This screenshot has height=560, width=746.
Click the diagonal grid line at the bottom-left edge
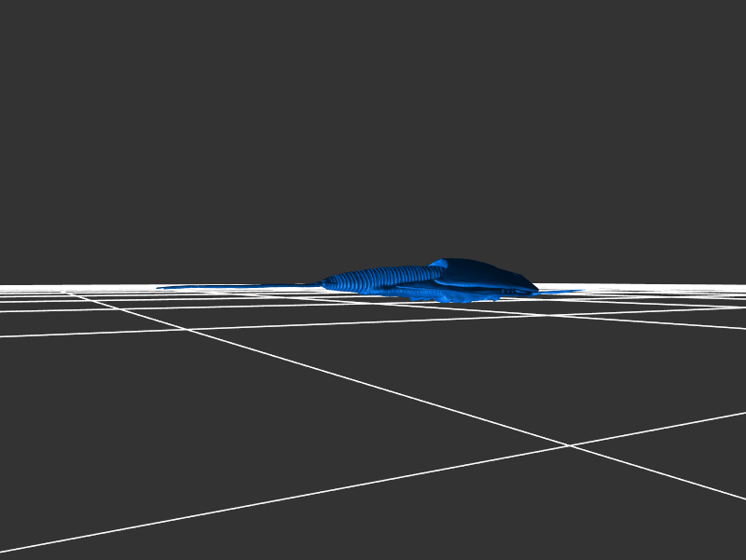pyautogui.click(x=28, y=545)
